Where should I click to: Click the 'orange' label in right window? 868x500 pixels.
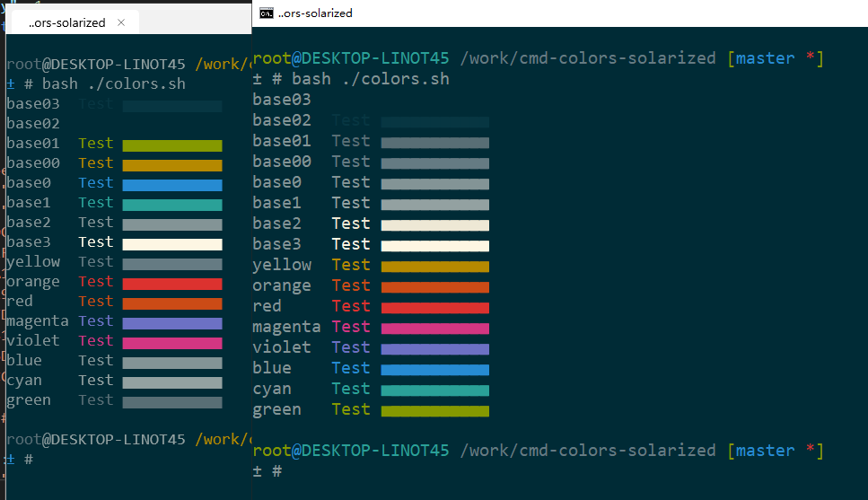click(x=282, y=285)
